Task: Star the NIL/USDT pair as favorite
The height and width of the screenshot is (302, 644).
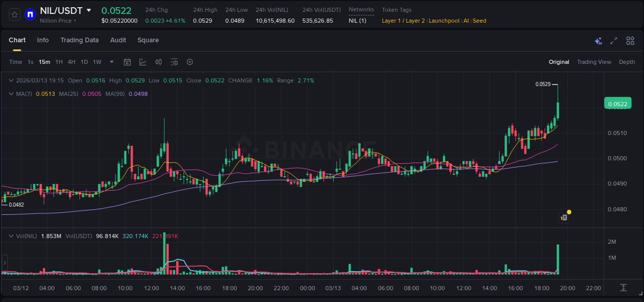Action: 14,14
